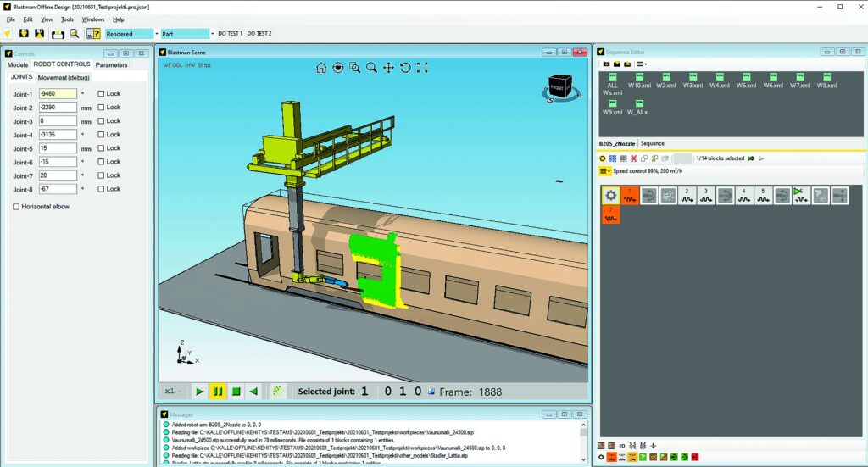Enable Lock for Joint-4
Image resolution: width=868 pixels, height=467 pixels.
[101, 135]
